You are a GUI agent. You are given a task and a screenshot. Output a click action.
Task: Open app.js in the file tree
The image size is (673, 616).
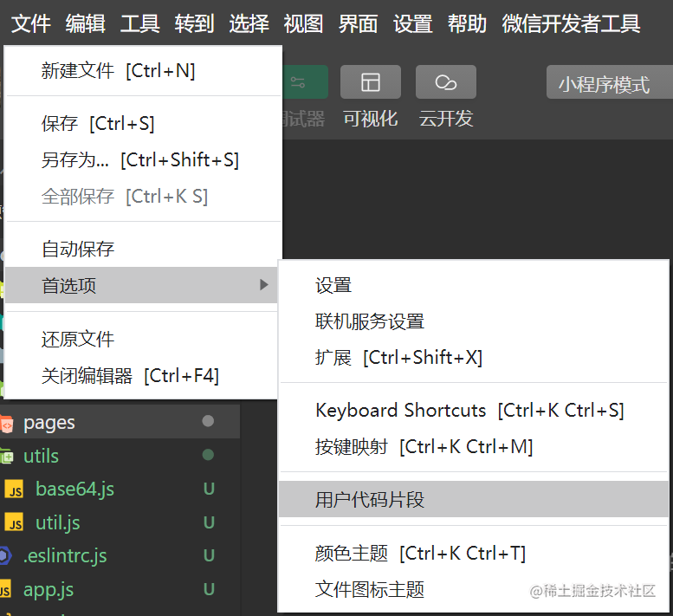click(x=49, y=590)
